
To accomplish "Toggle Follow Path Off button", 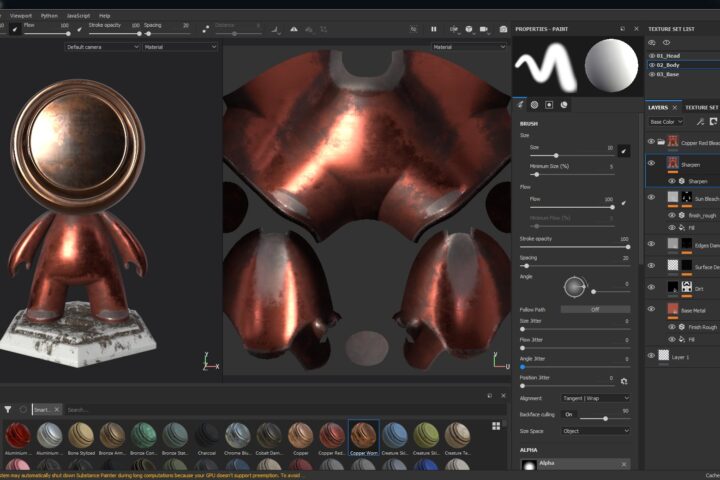I will pos(595,310).
